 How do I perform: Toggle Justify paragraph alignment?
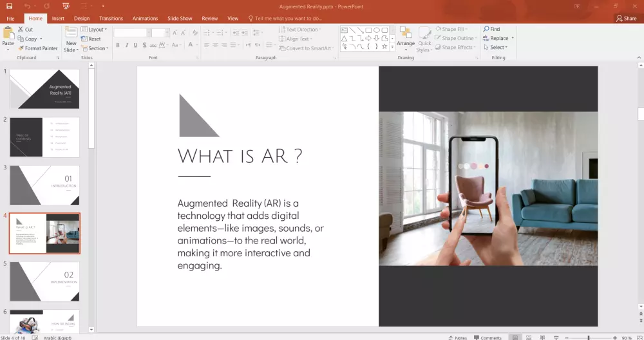click(233, 45)
